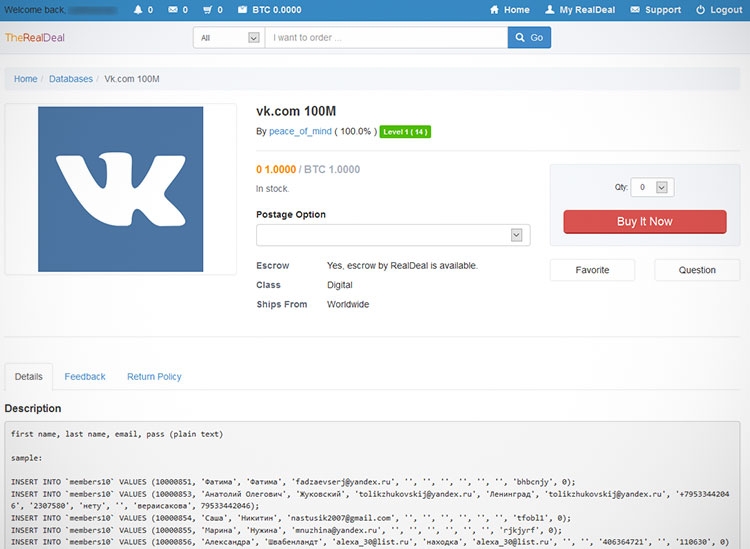The height and width of the screenshot is (549, 750).
Task: Expand the Postage Option dropdown
Action: (393, 235)
